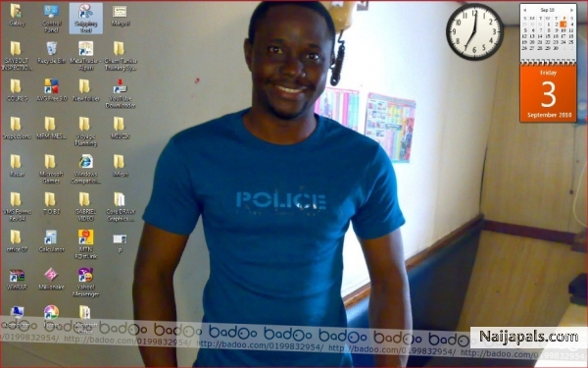The height and width of the screenshot is (368, 588).
Task: Open the New folder icon
Action: (86, 90)
